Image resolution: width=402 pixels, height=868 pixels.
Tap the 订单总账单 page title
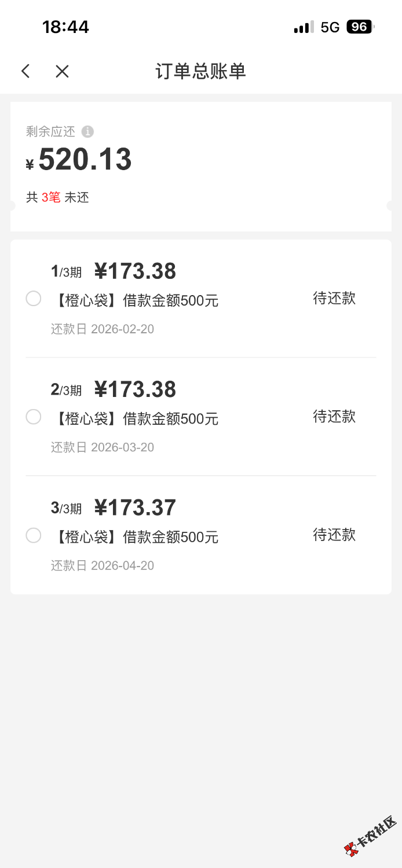(x=200, y=71)
